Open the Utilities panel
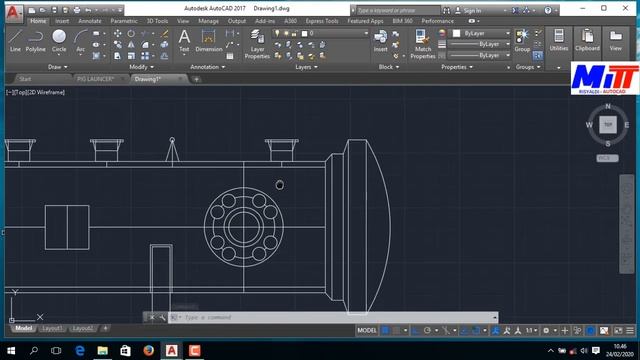This screenshot has height=360, width=640. pyautogui.click(x=559, y=40)
